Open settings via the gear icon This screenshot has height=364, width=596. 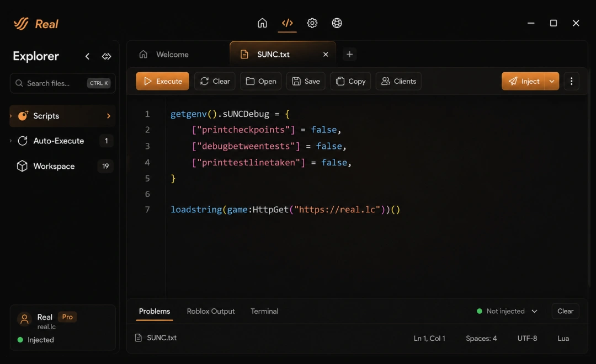[312, 23]
